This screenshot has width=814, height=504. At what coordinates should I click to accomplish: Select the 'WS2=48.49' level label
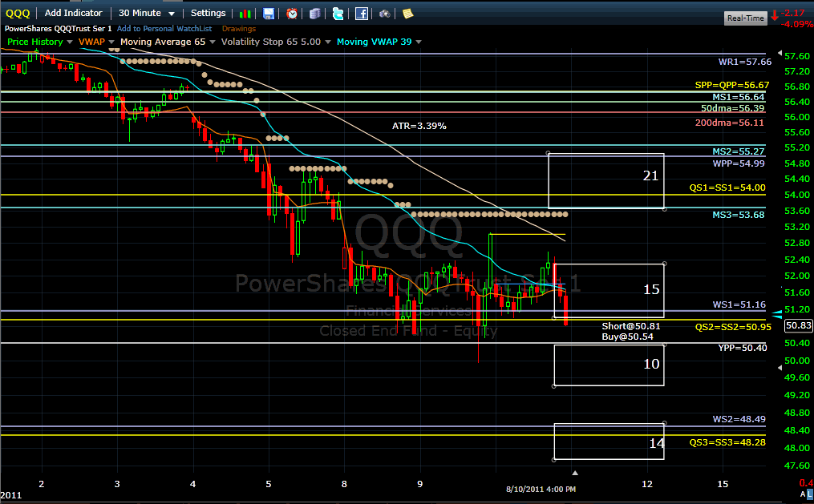739,419
